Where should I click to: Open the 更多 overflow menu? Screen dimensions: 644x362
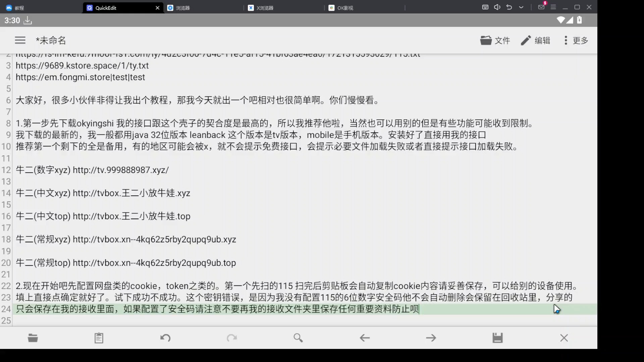576,41
